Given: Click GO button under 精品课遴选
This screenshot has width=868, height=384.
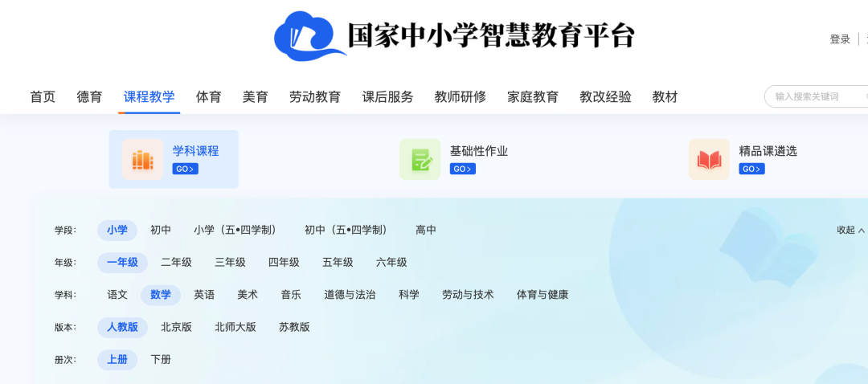Looking at the screenshot, I should tap(751, 169).
